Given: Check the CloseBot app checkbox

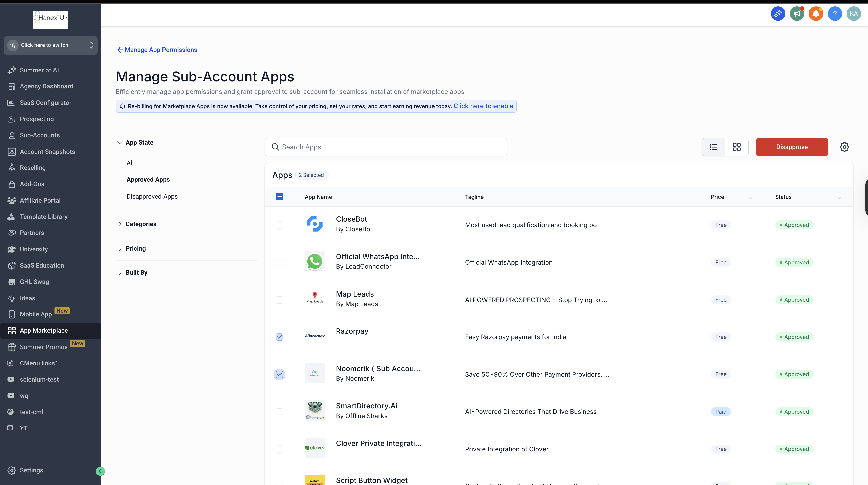Looking at the screenshot, I should (x=279, y=225).
